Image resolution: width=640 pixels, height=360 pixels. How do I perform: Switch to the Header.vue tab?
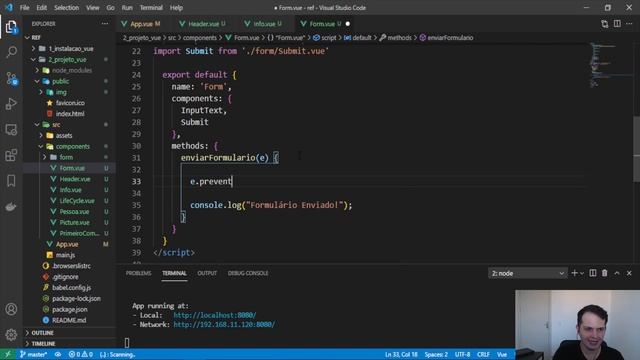point(204,24)
